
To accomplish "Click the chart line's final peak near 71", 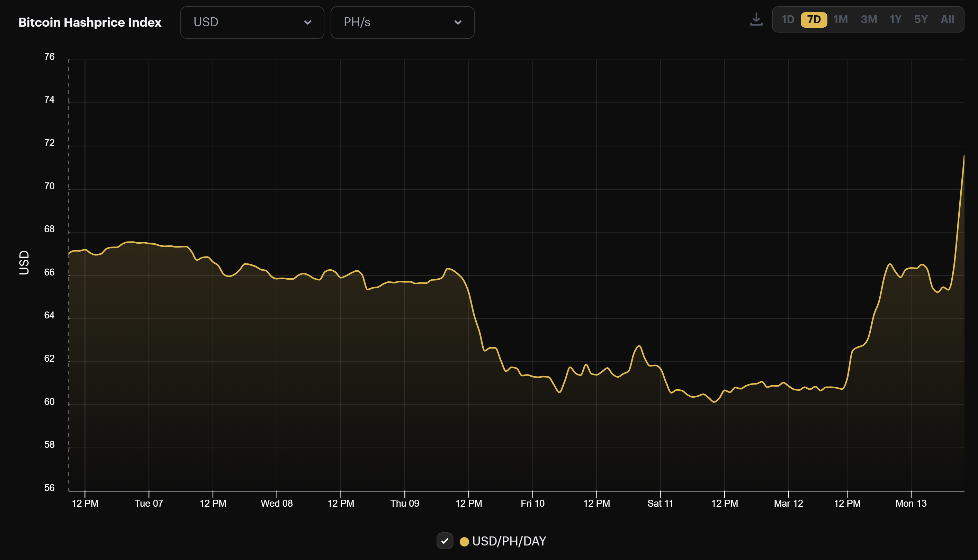I will (x=963, y=156).
